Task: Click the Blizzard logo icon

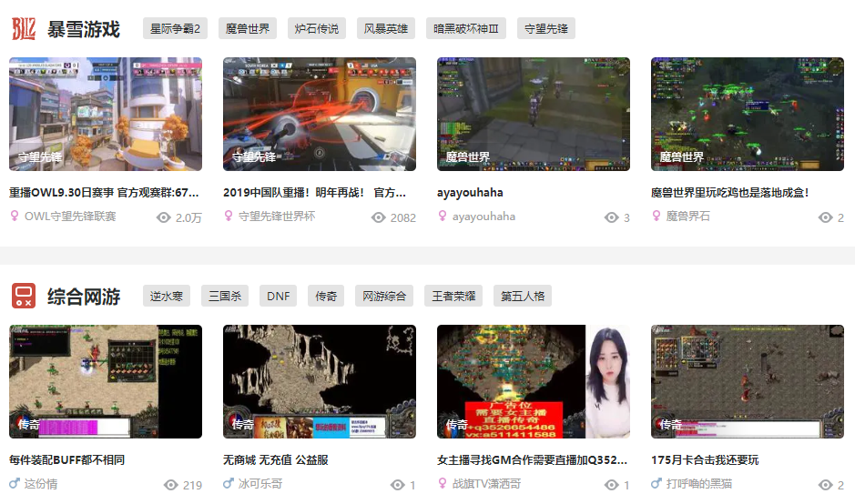Action: point(24,29)
